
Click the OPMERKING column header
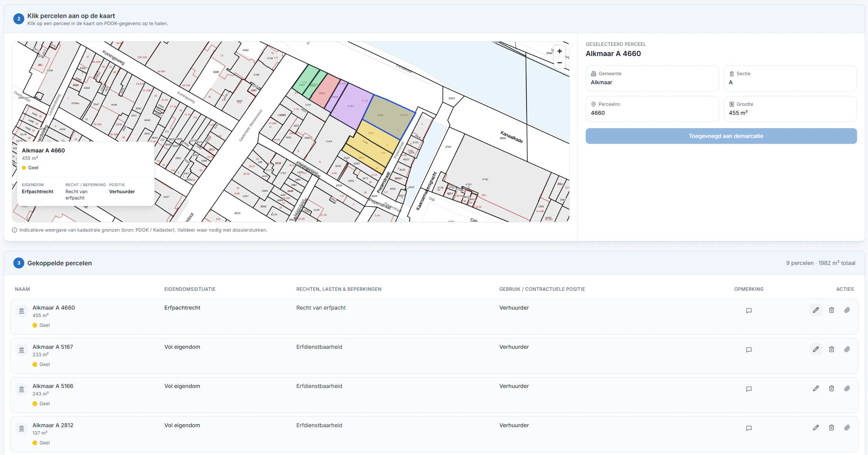point(749,289)
